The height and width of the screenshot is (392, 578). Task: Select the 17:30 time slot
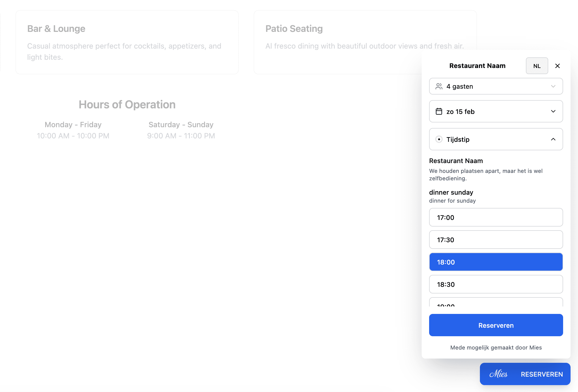(496, 240)
